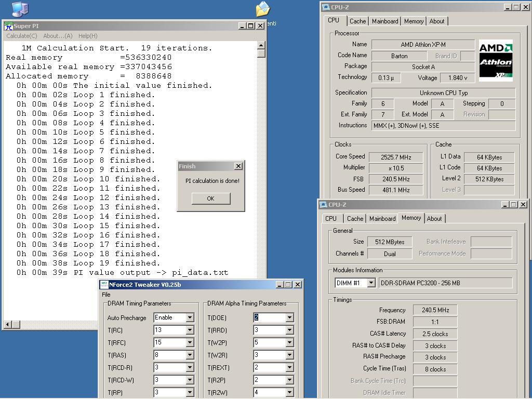532x399 pixels.
Task: Click the Super PI horizontal scrollbar left arrow
Action: (x=8, y=325)
